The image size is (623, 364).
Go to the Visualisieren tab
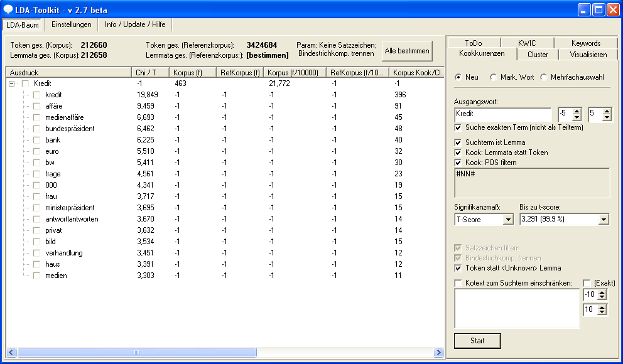(x=588, y=55)
